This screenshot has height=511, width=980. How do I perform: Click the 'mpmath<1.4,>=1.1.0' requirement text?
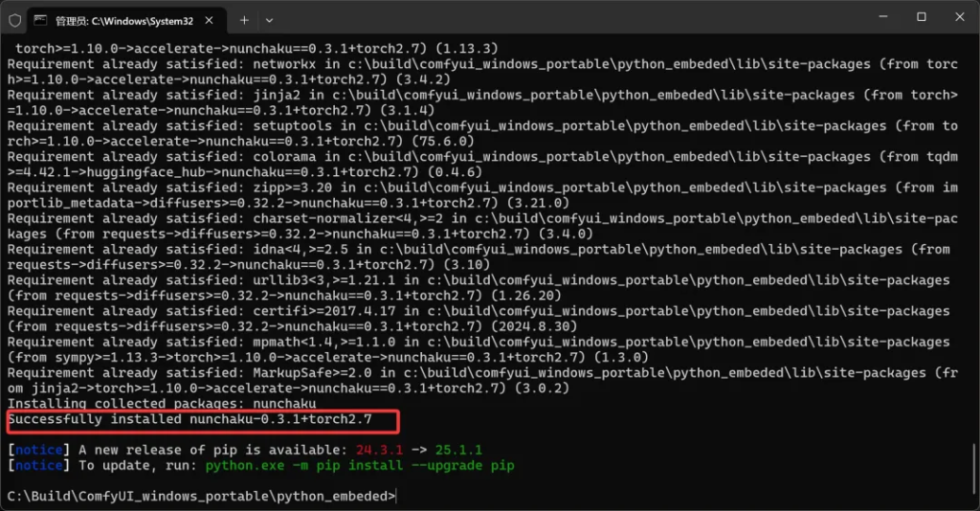click(x=324, y=343)
